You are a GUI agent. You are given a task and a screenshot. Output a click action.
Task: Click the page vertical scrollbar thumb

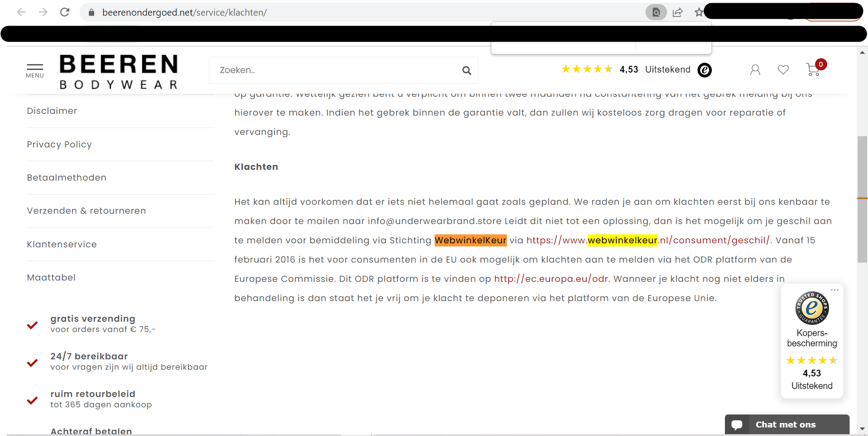(862, 199)
